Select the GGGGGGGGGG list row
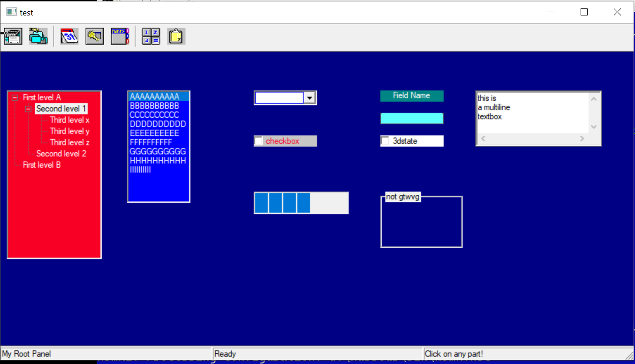The width and height of the screenshot is (635, 364). 159,151
